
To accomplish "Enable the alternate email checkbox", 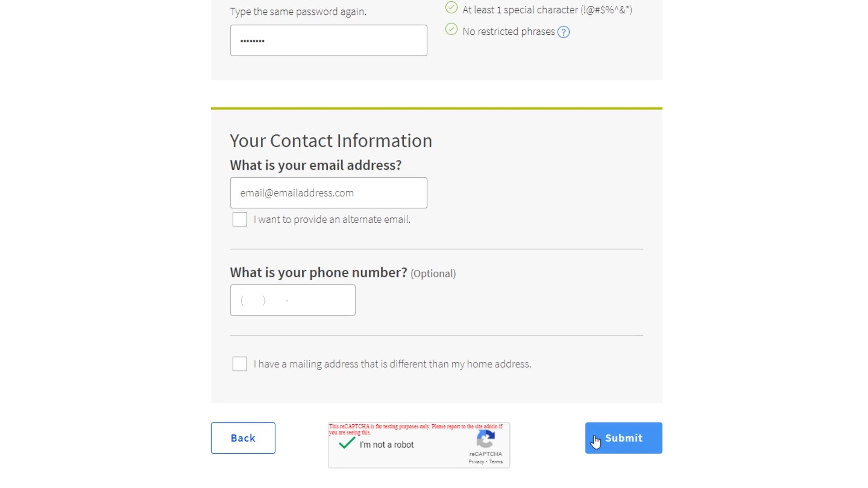I will pos(240,220).
